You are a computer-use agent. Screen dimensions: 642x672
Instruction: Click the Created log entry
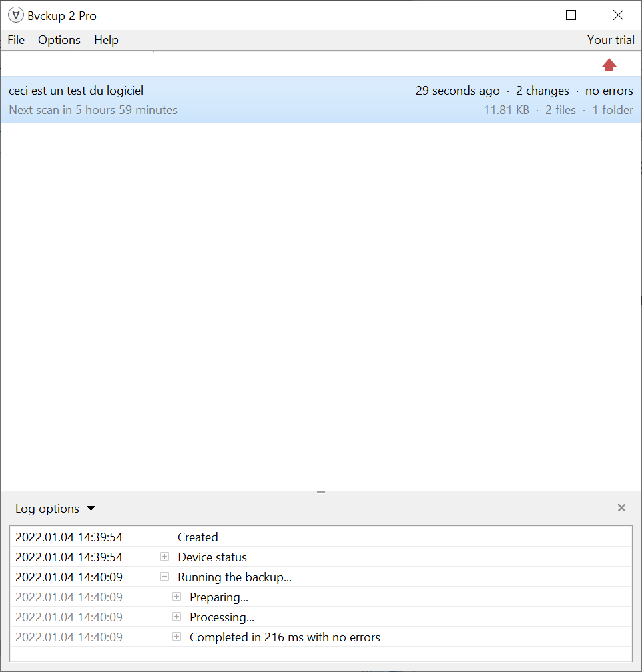point(198,537)
